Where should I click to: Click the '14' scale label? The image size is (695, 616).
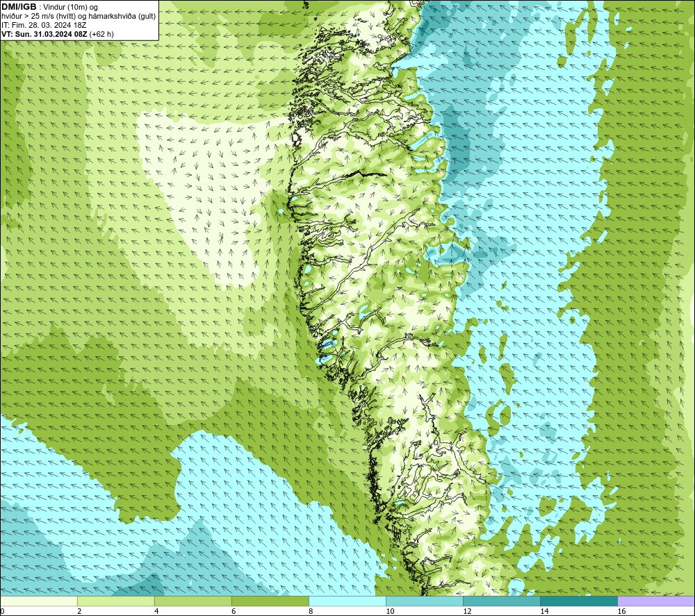[544, 612]
